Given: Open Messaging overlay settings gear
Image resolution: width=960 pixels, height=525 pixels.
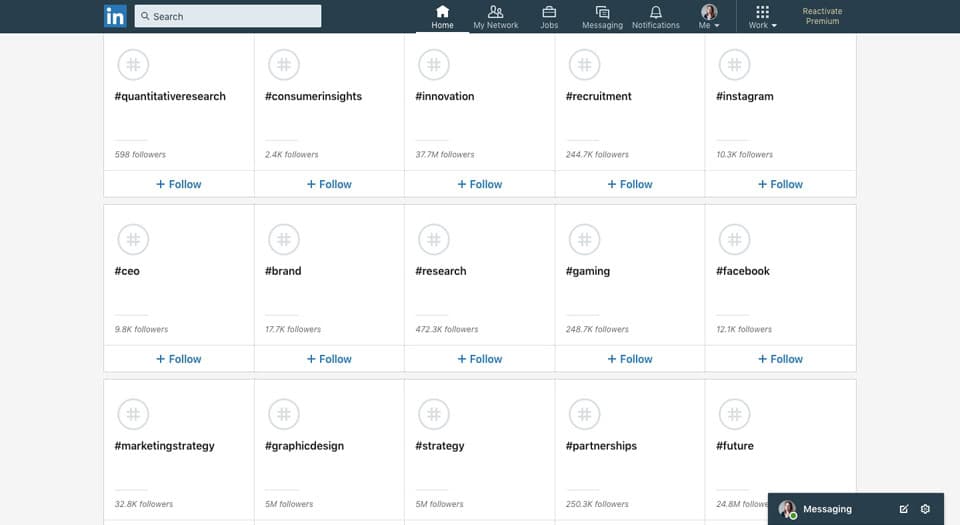Looking at the screenshot, I should tap(925, 509).
